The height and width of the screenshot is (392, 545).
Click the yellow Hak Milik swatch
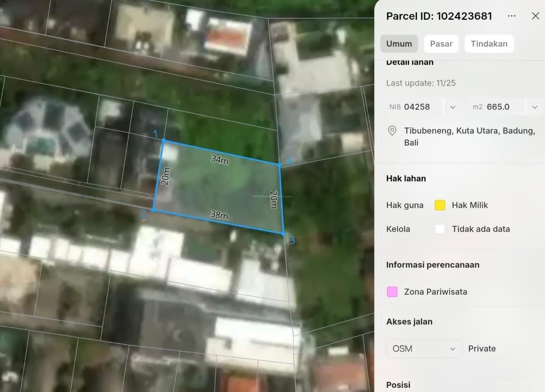click(440, 205)
